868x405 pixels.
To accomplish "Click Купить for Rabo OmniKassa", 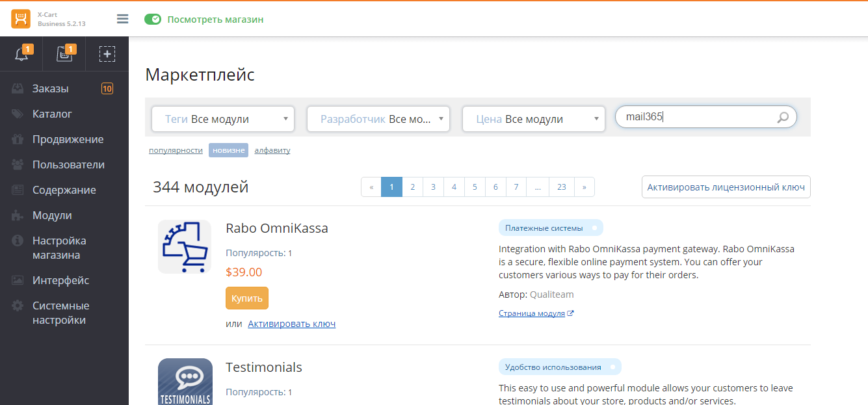I will coord(247,298).
